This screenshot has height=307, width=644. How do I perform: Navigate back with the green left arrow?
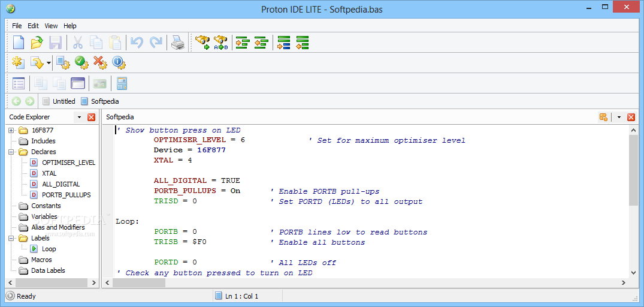tap(16, 101)
